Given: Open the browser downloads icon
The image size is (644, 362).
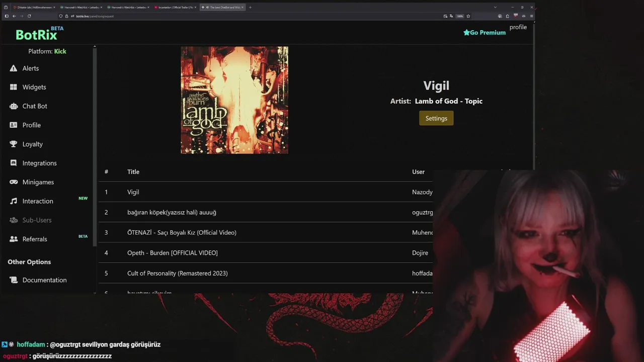Looking at the screenshot, I should (500, 16).
